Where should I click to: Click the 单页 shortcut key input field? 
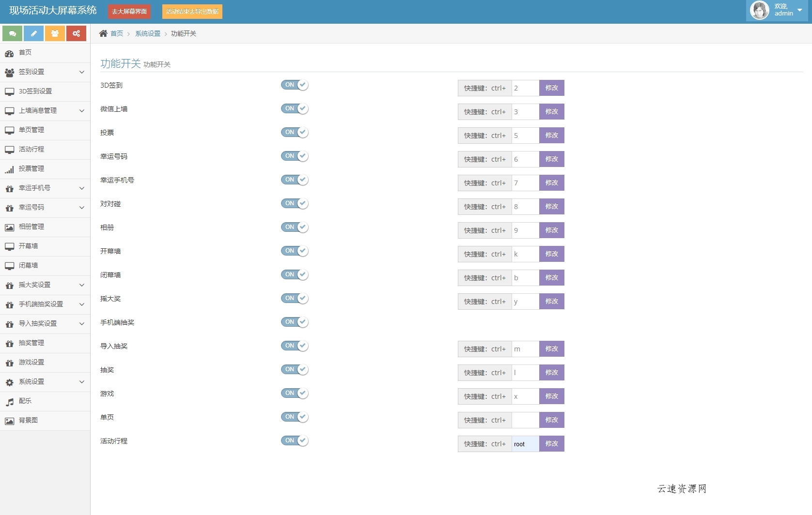pos(525,420)
